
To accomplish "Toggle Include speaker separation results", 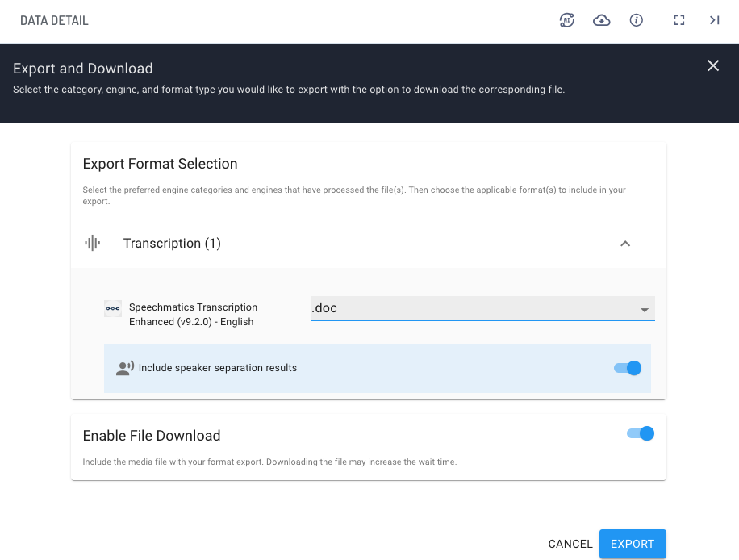I will tap(627, 368).
